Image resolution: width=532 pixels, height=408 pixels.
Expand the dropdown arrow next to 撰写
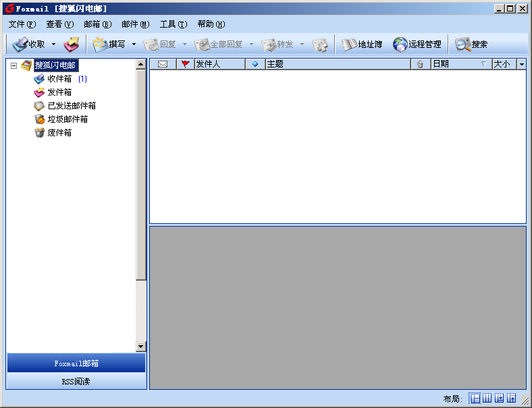pyautogui.click(x=134, y=45)
